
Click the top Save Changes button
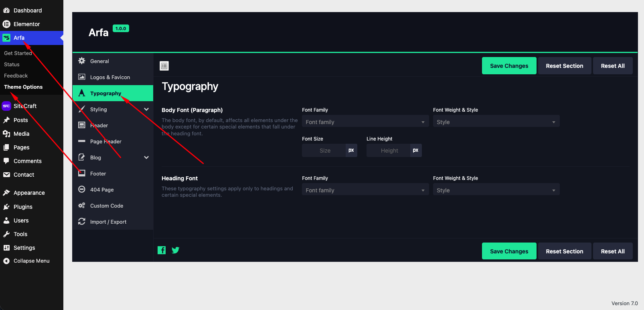click(509, 66)
